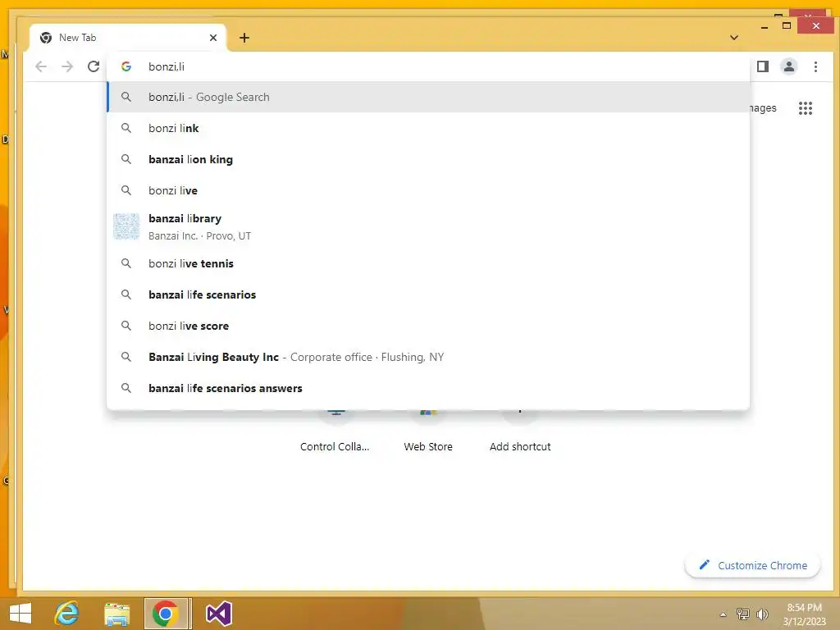Click the address bar text bonzi,li
Viewport: 840px width, 630px height.
(167, 66)
